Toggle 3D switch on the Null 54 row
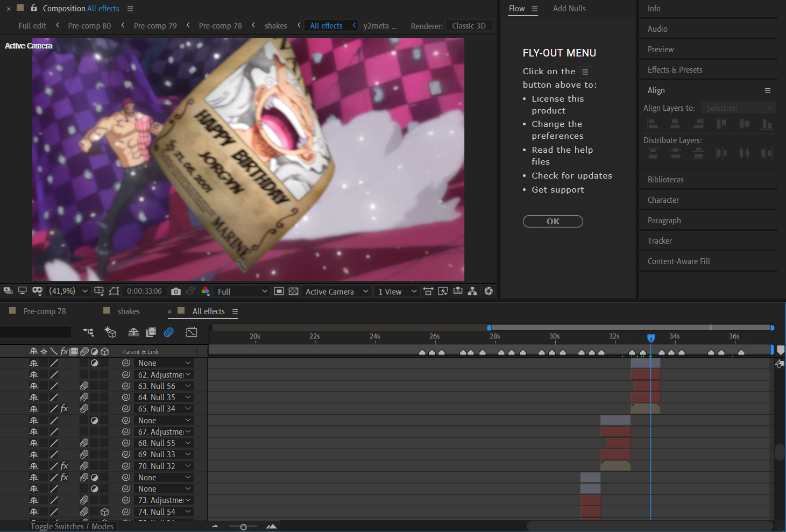Viewport: 786px width, 532px height. pos(105,512)
